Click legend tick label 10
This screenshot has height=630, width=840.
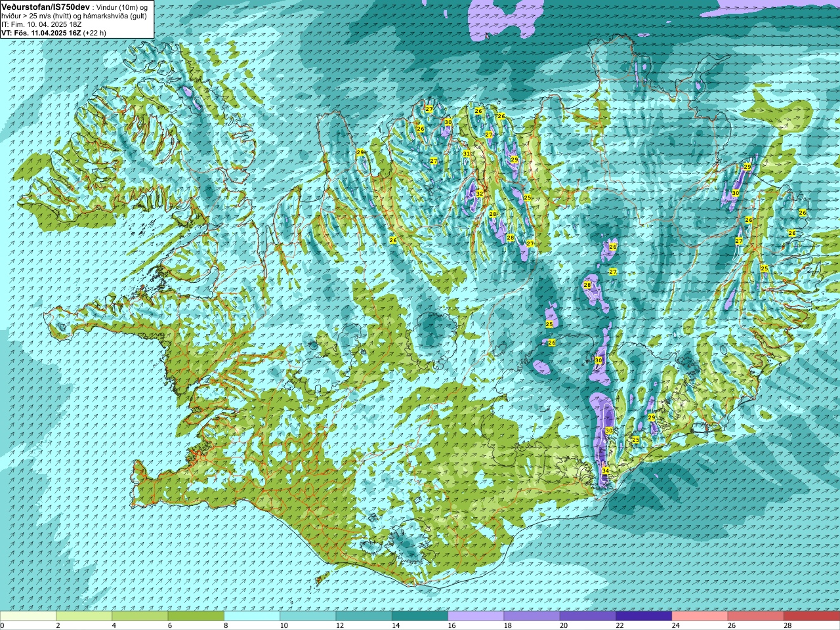[x=283, y=626]
